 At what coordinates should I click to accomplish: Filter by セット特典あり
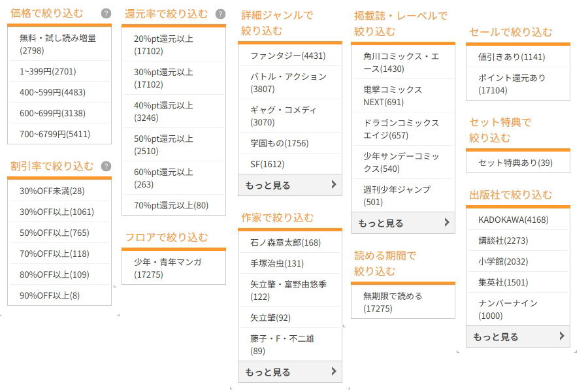(x=518, y=163)
